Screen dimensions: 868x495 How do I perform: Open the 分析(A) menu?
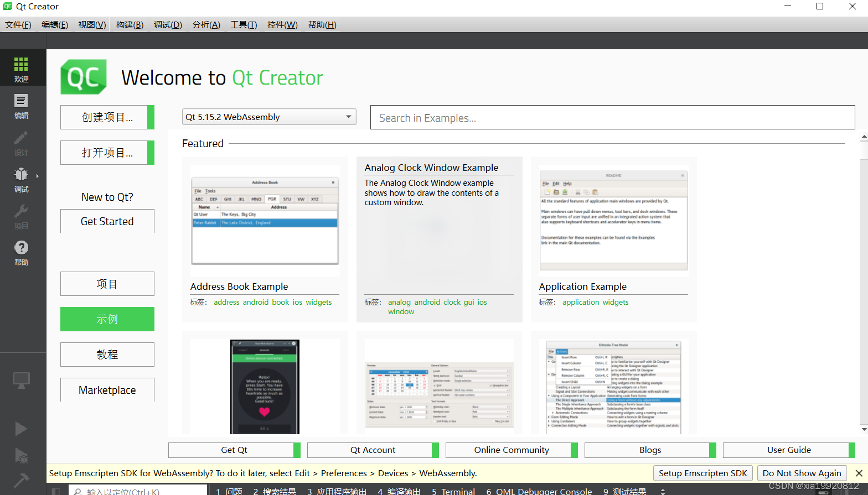click(206, 24)
